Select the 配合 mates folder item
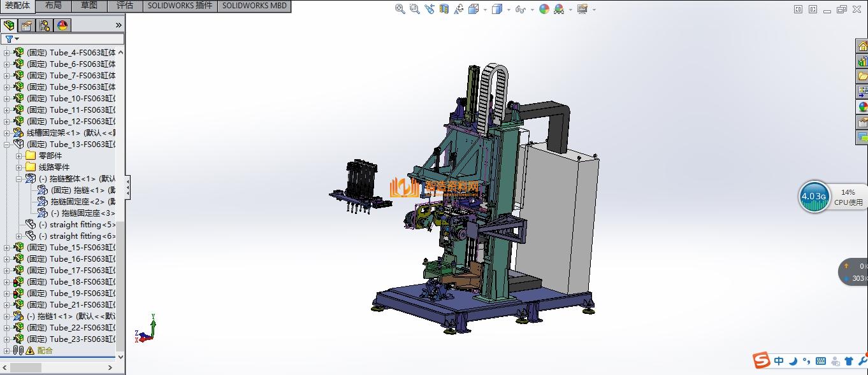 pyautogui.click(x=45, y=351)
